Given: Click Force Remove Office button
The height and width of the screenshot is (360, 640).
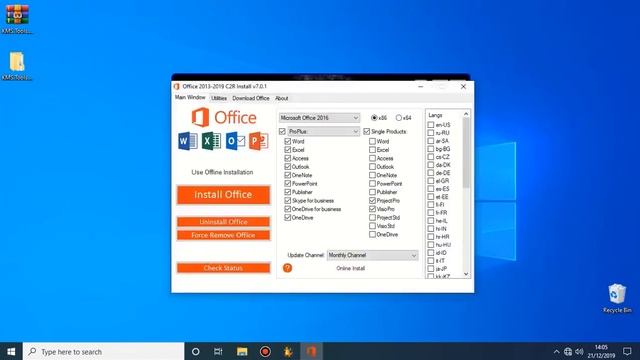Looking at the screenshot, I should (x=223, y=235).
